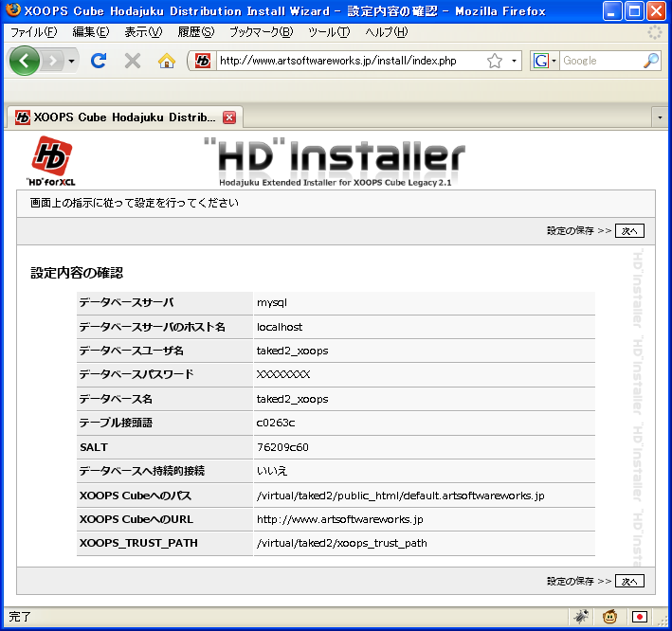Maximize the Firefox window
This screenshot has height=631, width=672.
click(x=634, y=11)
